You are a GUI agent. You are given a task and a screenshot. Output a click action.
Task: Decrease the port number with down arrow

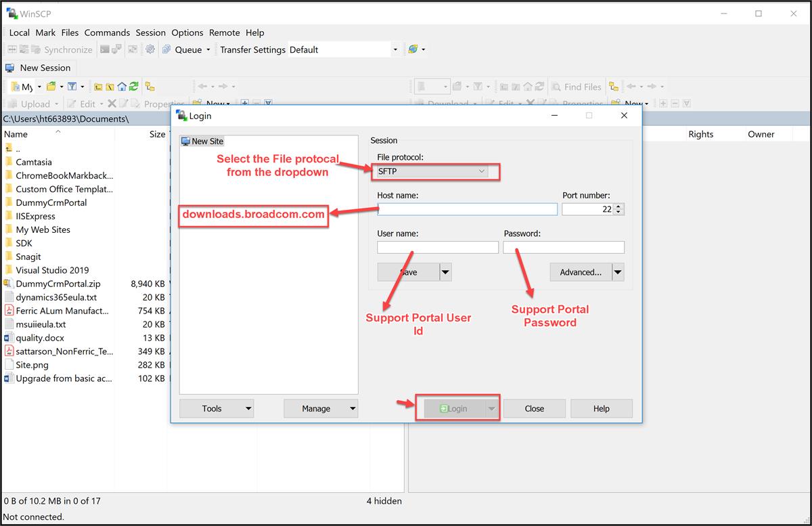(x=619, y=213)
